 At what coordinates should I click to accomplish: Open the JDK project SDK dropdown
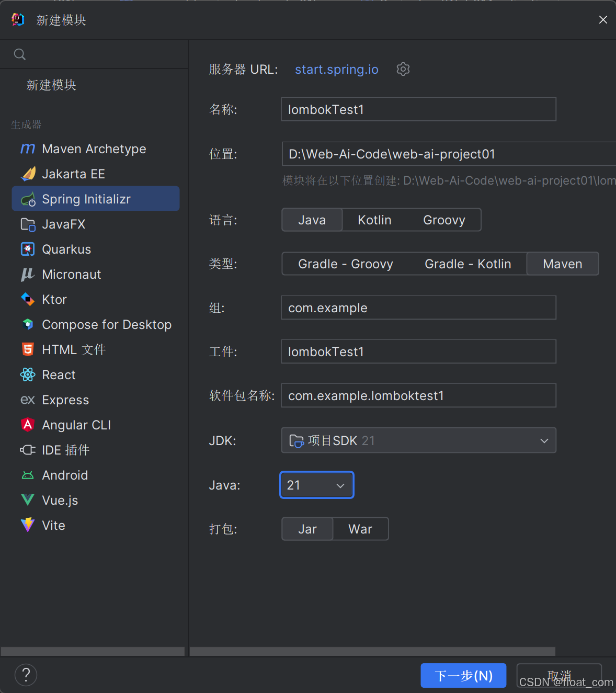tap(419, 440)
